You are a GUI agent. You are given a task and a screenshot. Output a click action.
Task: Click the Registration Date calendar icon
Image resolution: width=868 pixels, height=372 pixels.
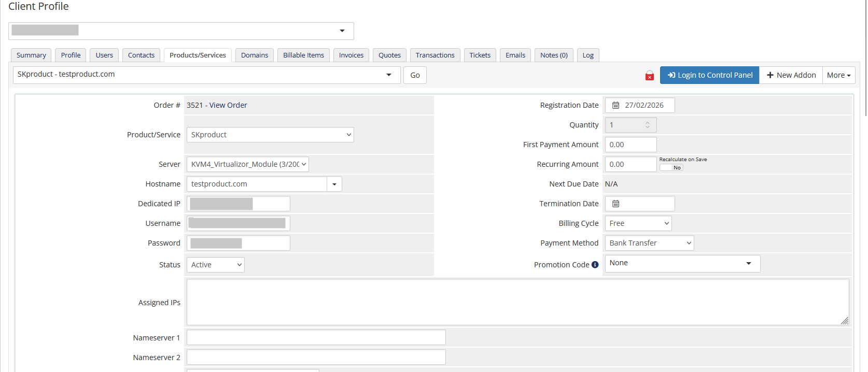tap(615, 105)
